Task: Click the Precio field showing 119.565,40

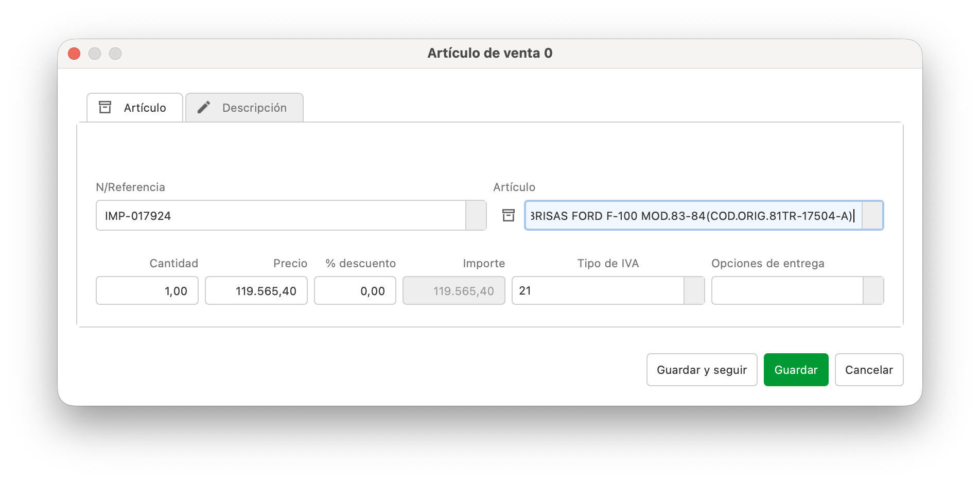Action: pos(256,290)
